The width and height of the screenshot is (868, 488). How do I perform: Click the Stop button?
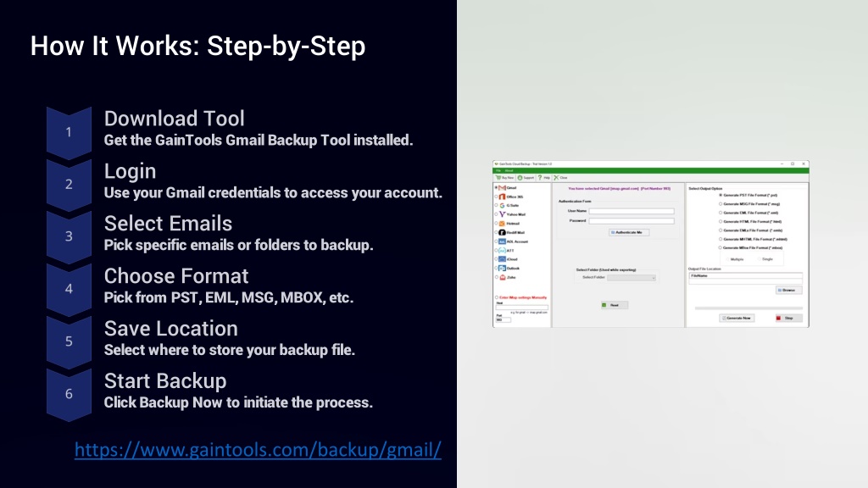[788, 319]
